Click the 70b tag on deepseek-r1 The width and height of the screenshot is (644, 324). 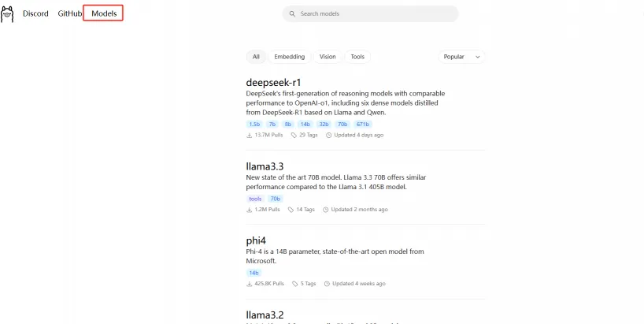(x=342, y=125)
